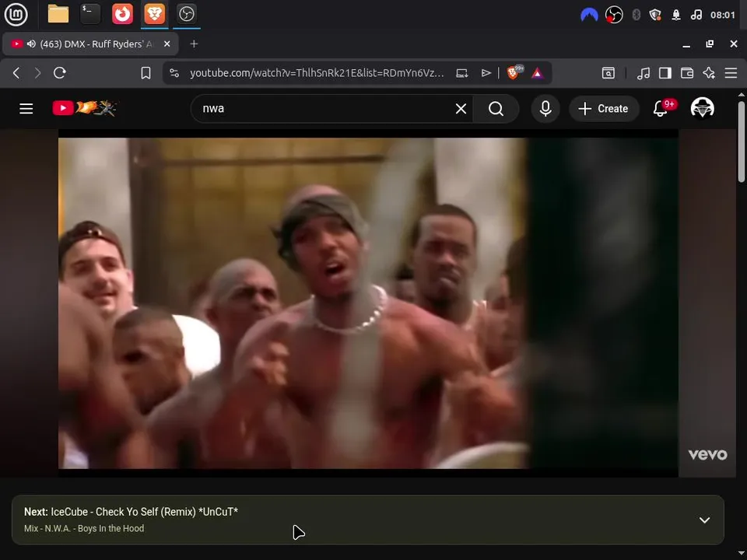Viewport: 747px width, 560px height.
Task: Open the Files folder launcher in taskbar
Action: tap(58, 14)
